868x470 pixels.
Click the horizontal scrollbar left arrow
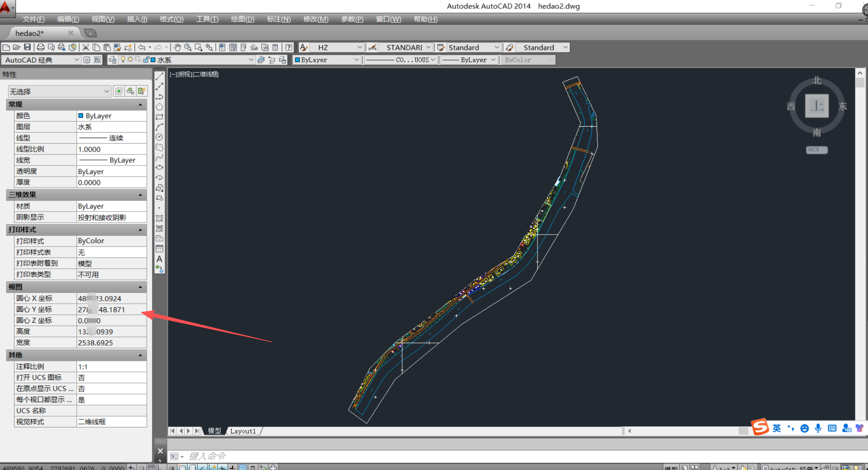click(x=629, y=430)
